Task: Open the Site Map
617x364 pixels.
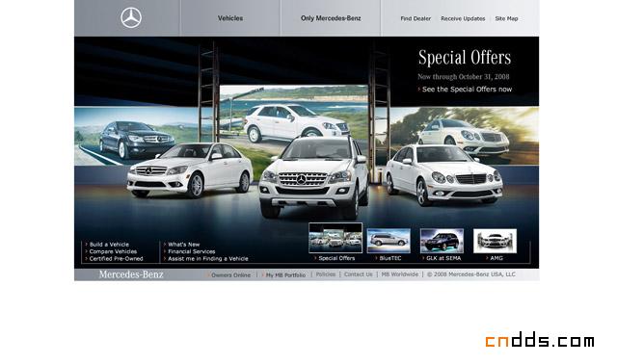Action: point(506,18)
